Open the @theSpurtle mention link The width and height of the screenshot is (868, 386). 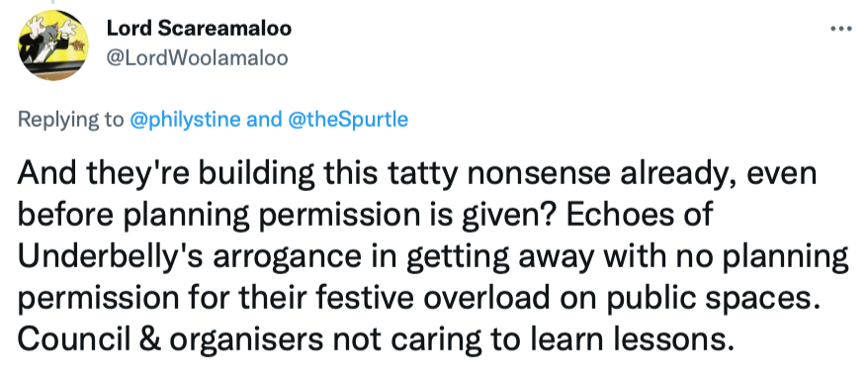point(345,120)
